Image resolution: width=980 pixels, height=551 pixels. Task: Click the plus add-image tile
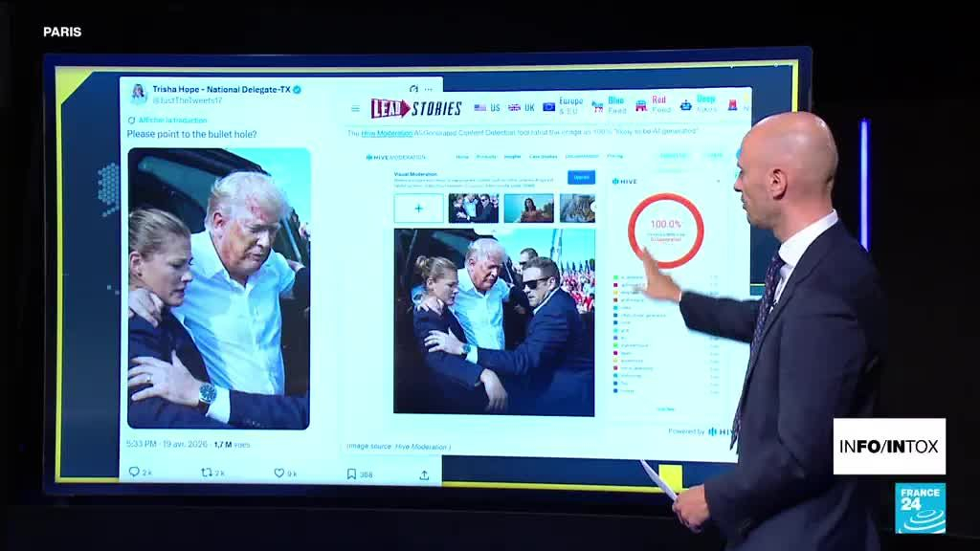[419, 208]
